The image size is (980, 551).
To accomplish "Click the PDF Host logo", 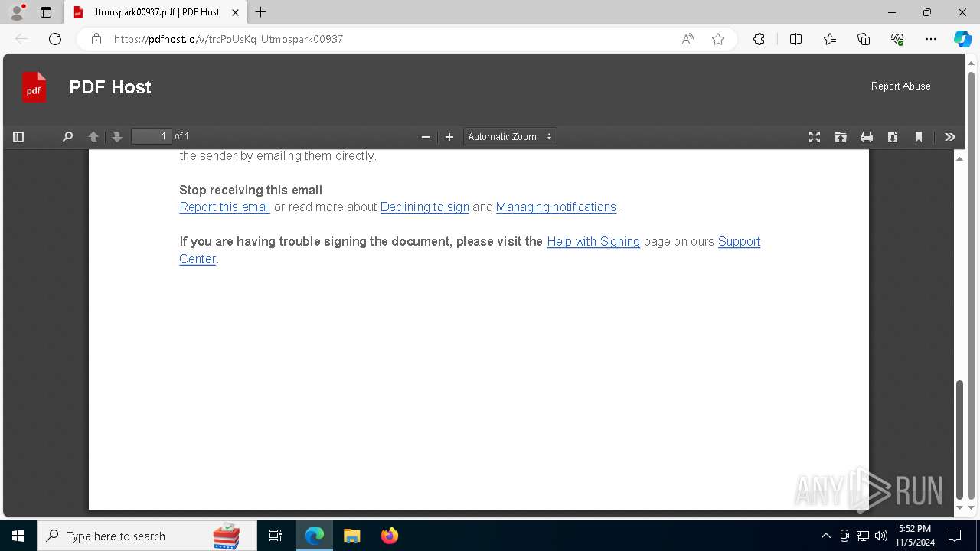I will [x=34, y=86].
